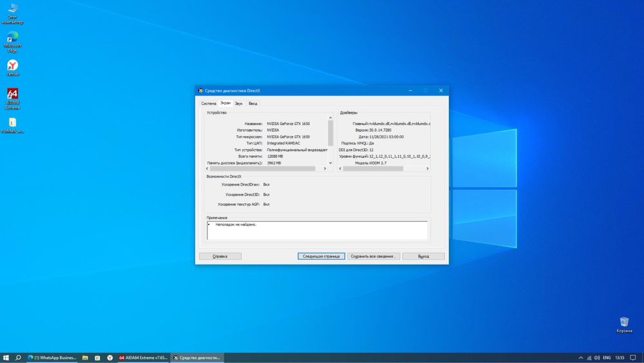Open the notification center icon
The height and width of the screenshot is (363, 644).
633,358
